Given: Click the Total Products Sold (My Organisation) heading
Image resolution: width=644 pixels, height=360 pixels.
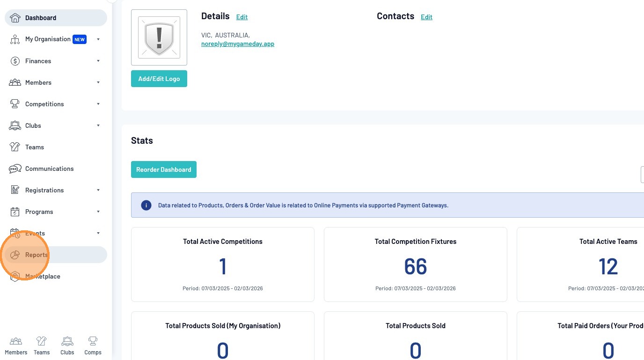Looking at the screenshot, I should tap(223, 326).
